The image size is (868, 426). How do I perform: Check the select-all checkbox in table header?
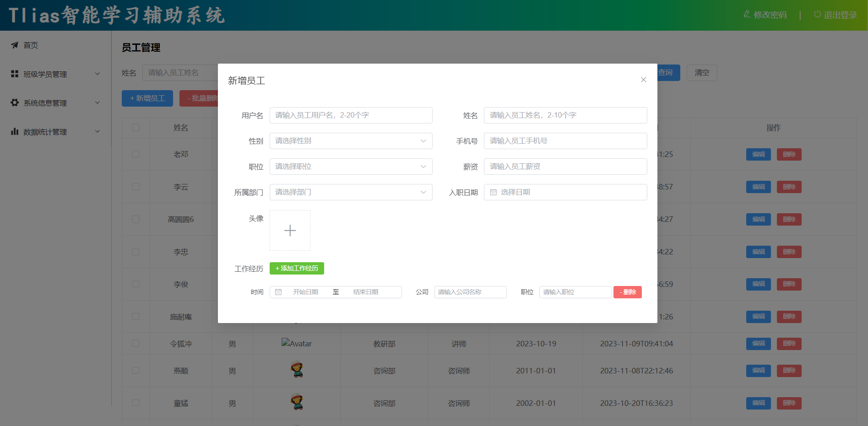click(x=136, y=128)
